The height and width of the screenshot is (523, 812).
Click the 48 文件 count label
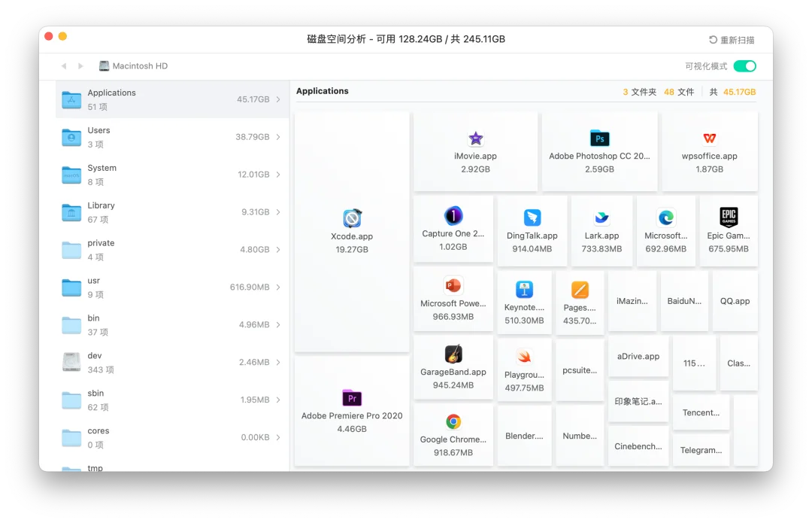click(x=679, y=92)
